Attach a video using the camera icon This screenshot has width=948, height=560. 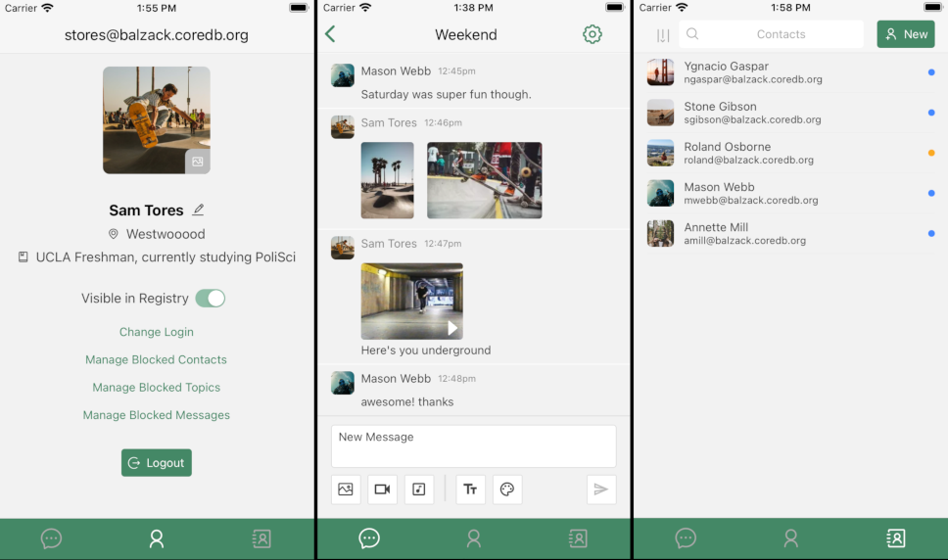coord(382,490)
